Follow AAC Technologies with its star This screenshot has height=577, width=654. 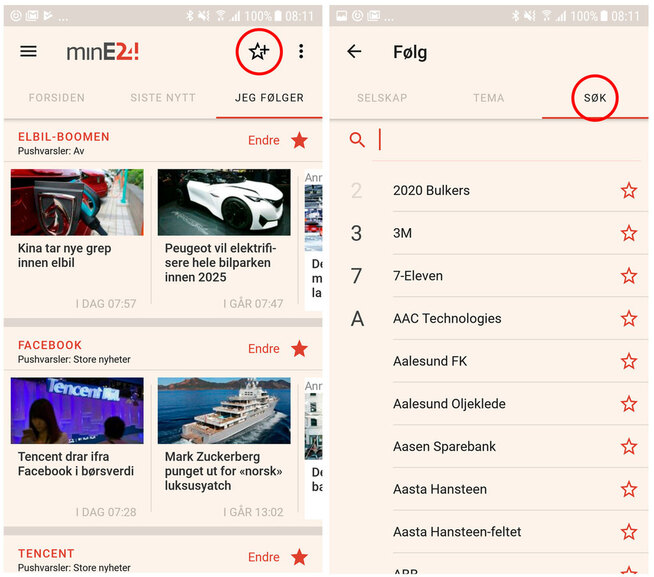(x=629, y=319)
